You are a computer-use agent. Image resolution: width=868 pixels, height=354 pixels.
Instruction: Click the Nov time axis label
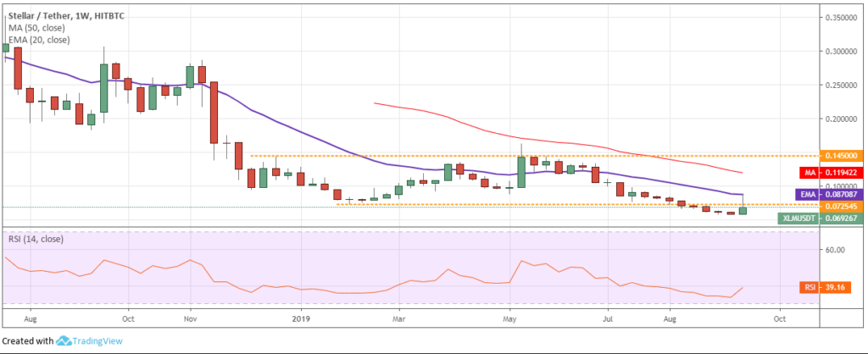191,319
